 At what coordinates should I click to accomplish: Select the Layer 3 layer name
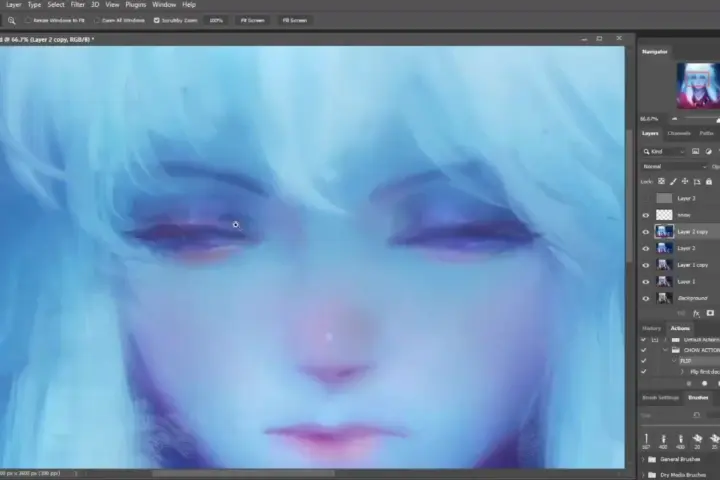(x=686, y=198)
